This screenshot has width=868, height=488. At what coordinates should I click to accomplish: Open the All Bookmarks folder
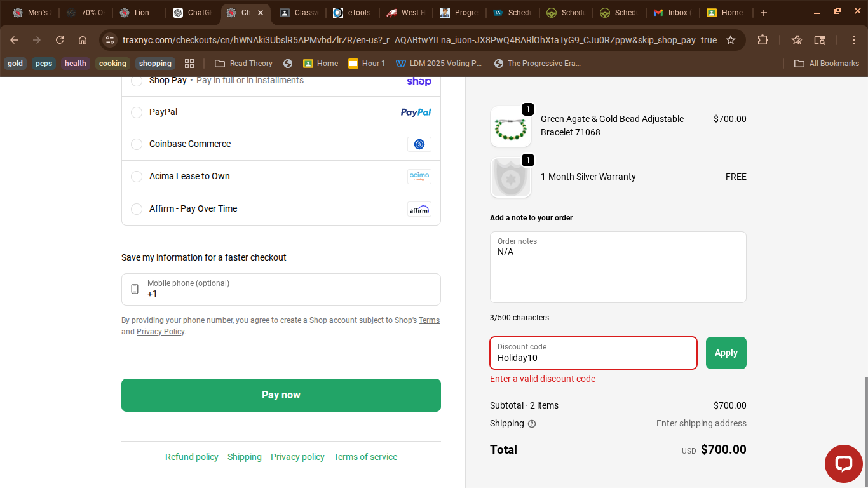[827, 64]
